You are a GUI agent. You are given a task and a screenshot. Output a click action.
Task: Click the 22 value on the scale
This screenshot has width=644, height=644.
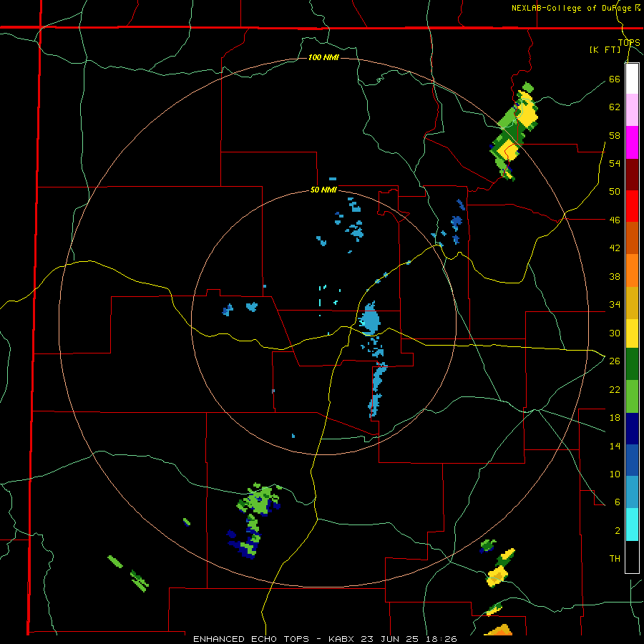(615, 390)
